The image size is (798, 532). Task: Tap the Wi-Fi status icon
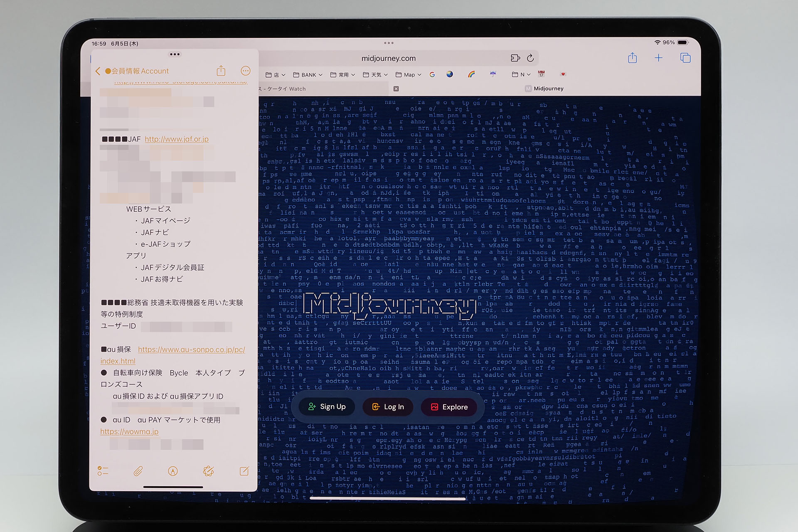pos(658,42)
